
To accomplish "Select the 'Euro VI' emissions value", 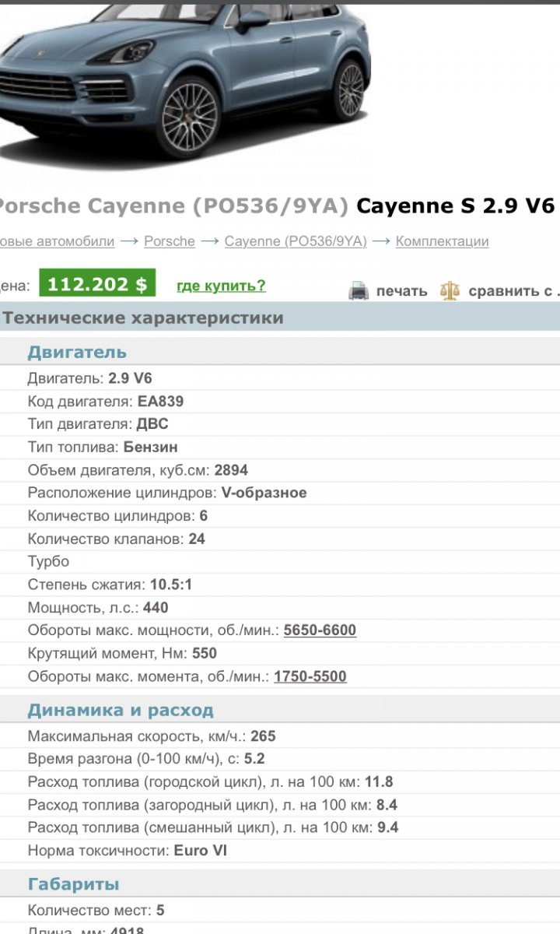I will [x=201, y=851].
